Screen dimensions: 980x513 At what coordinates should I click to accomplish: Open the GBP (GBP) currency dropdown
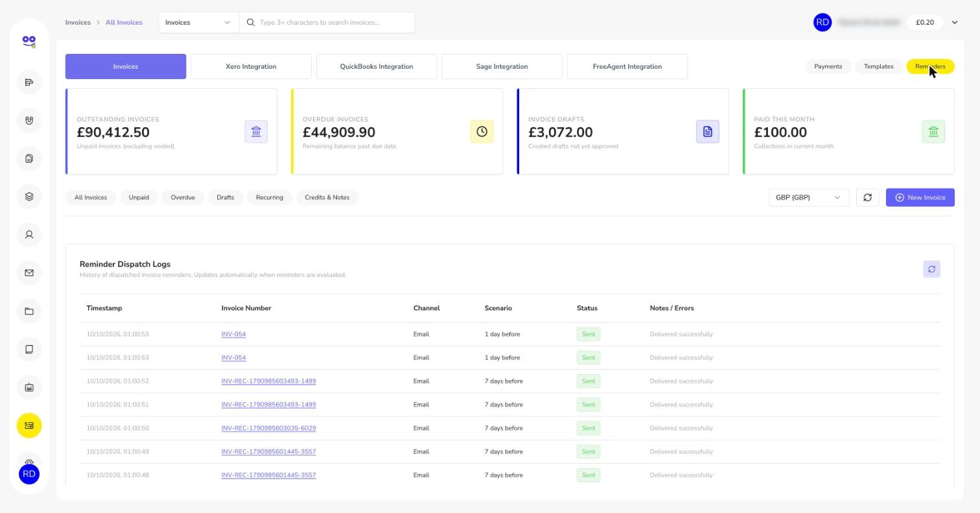coord(808,197)
